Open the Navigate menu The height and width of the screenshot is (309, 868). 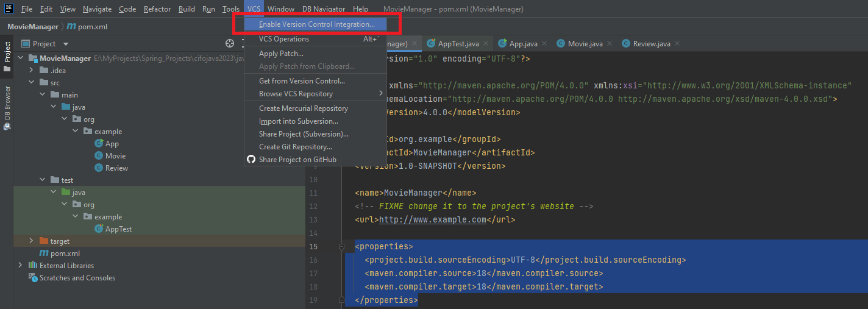[98, 9]
